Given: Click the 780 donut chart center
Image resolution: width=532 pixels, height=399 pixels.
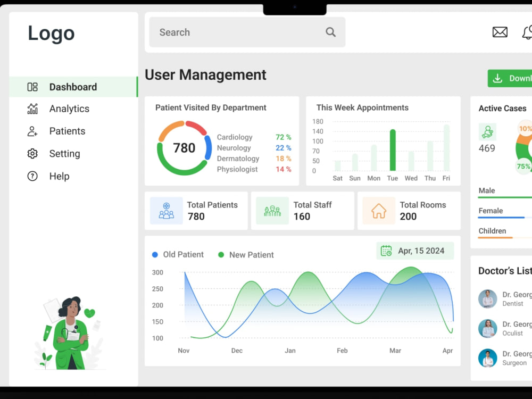Looking at the screenshot, I should (184, 148).
